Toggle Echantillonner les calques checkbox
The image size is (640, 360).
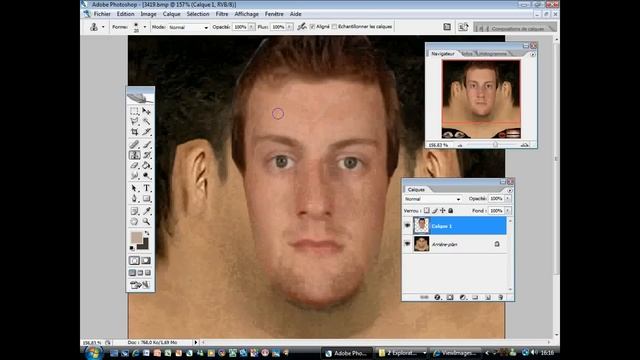click(x=335, y=27)
